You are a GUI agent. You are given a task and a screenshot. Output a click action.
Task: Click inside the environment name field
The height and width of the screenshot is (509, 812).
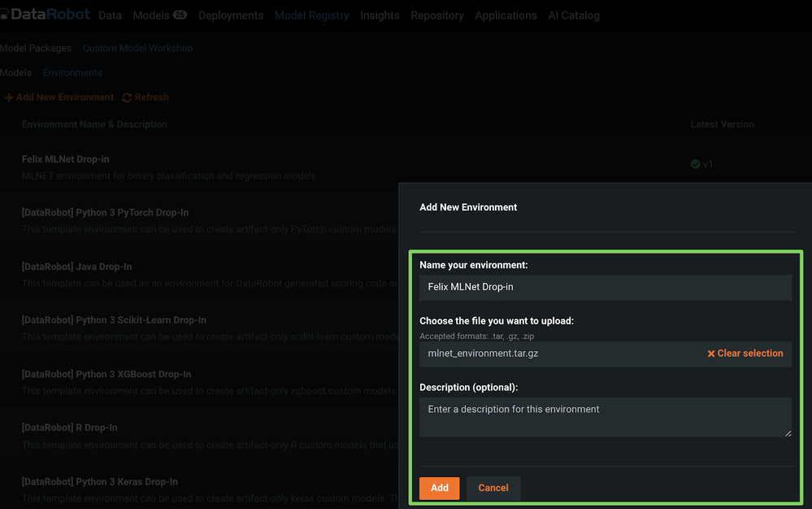click(x=605, y=287)
